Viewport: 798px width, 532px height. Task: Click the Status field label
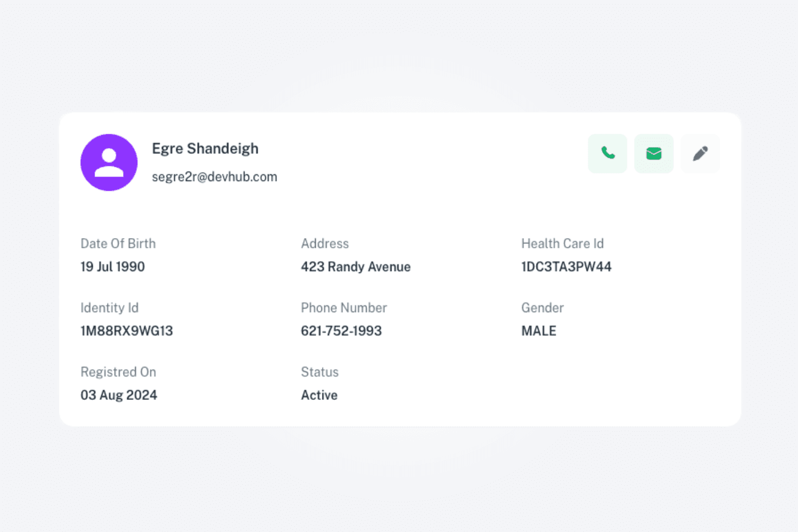(320, 373)
